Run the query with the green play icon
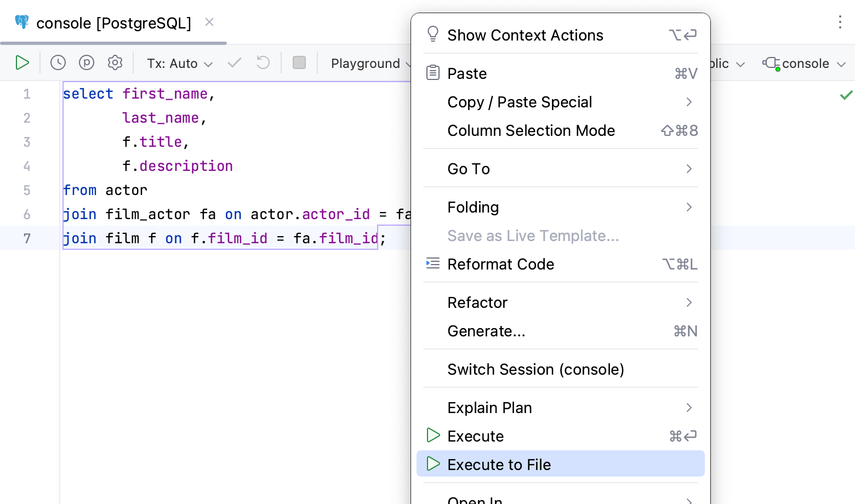Viewport: 855px width, 504px height. tap(22, 62)
